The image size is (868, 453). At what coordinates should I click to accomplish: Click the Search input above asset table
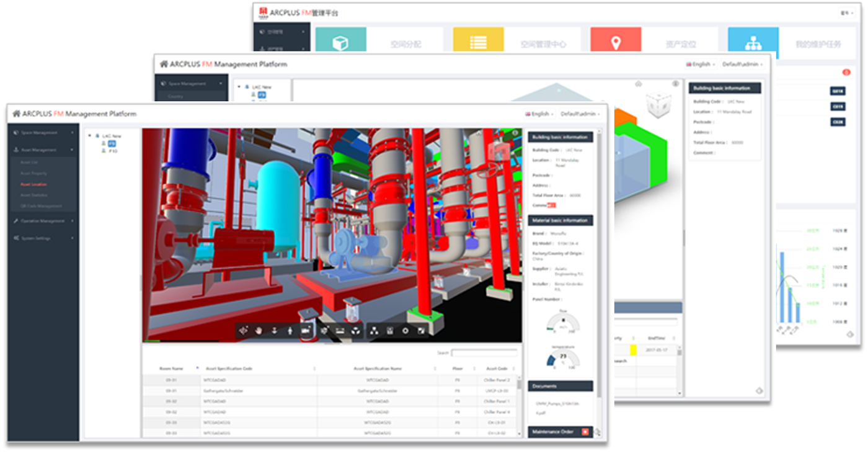point(484,353)
